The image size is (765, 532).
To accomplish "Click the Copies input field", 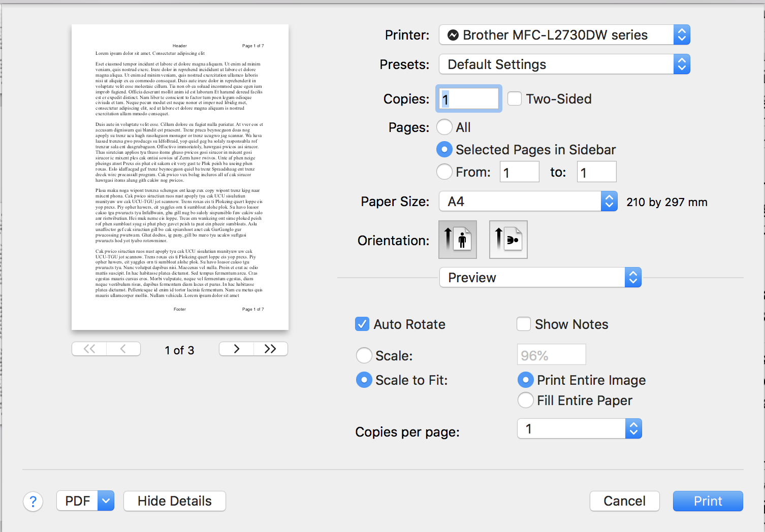I will click(469, 98).
